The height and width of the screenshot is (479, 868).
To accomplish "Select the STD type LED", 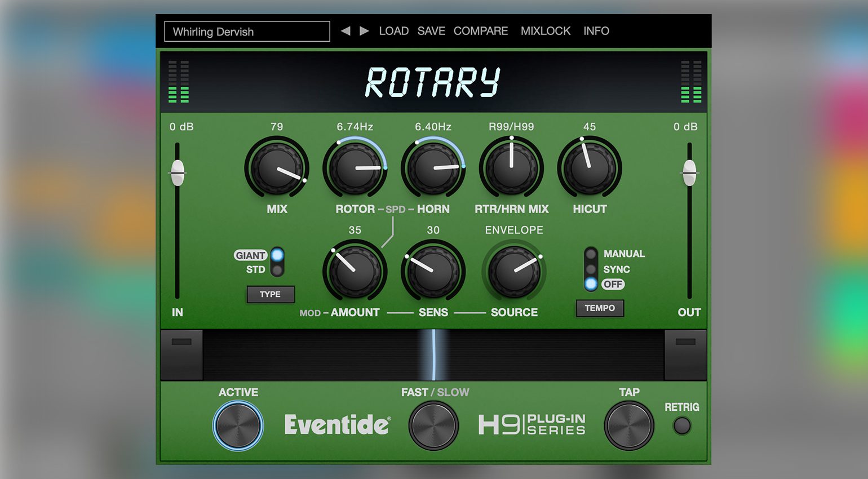I will [x=277, y=270].
